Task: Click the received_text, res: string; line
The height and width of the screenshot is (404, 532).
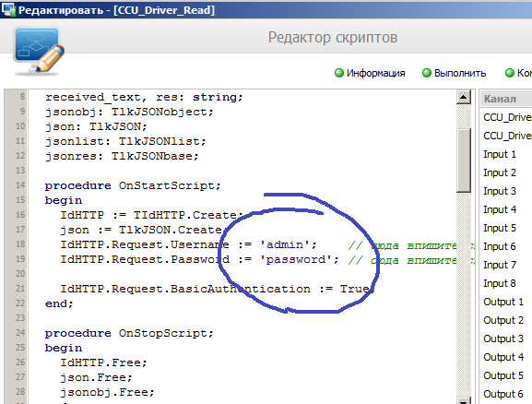Action: pos(144,97)
